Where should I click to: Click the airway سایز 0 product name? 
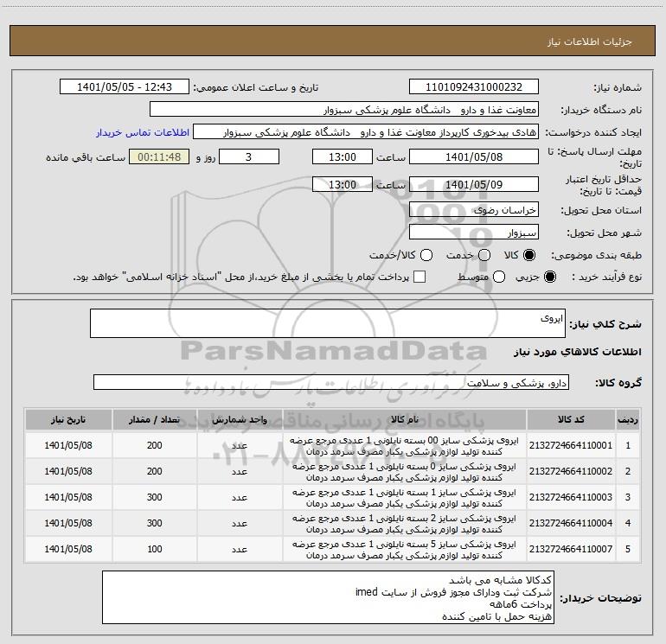coord(405,472)
